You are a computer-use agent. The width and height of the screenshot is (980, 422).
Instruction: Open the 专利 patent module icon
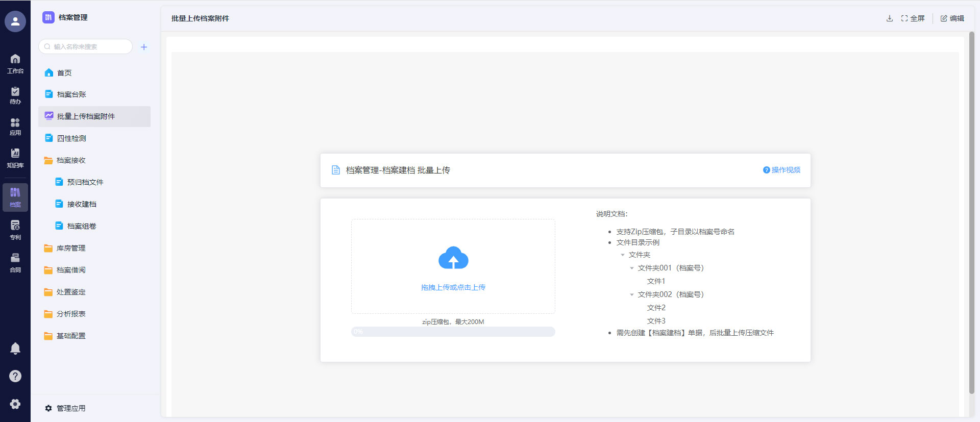coord(15,230)
